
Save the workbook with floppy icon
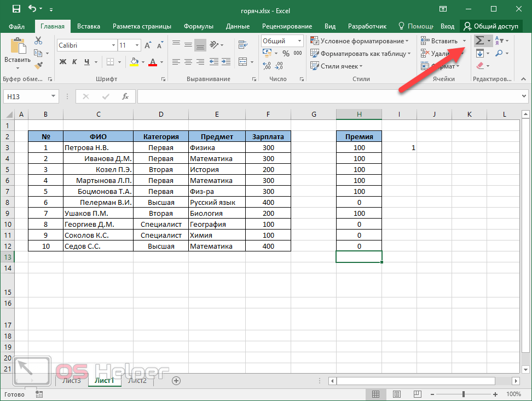coord(16,9)
